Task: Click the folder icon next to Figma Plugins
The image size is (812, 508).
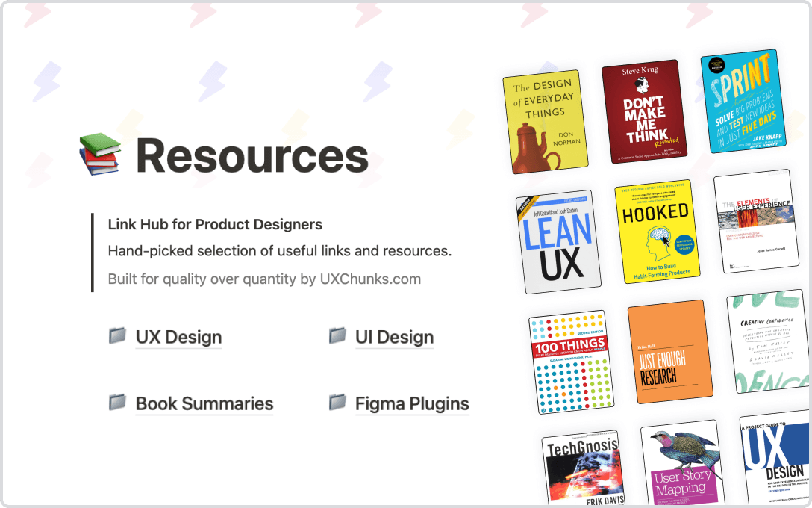Action: [x=337, y=402]
